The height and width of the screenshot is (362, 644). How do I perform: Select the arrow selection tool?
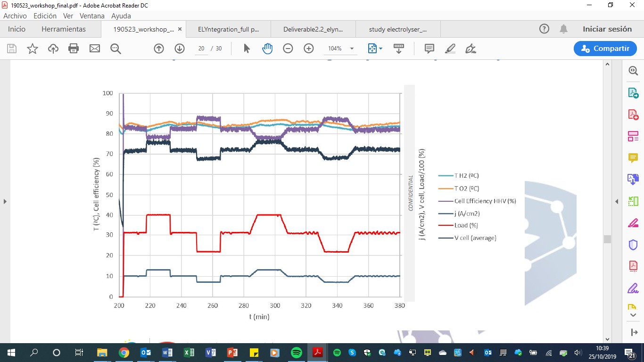[247, 49]
